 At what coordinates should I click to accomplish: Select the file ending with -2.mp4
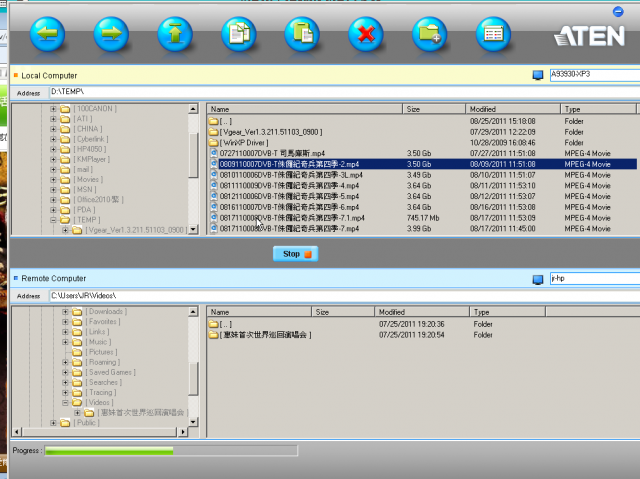(x=422, y=164)
